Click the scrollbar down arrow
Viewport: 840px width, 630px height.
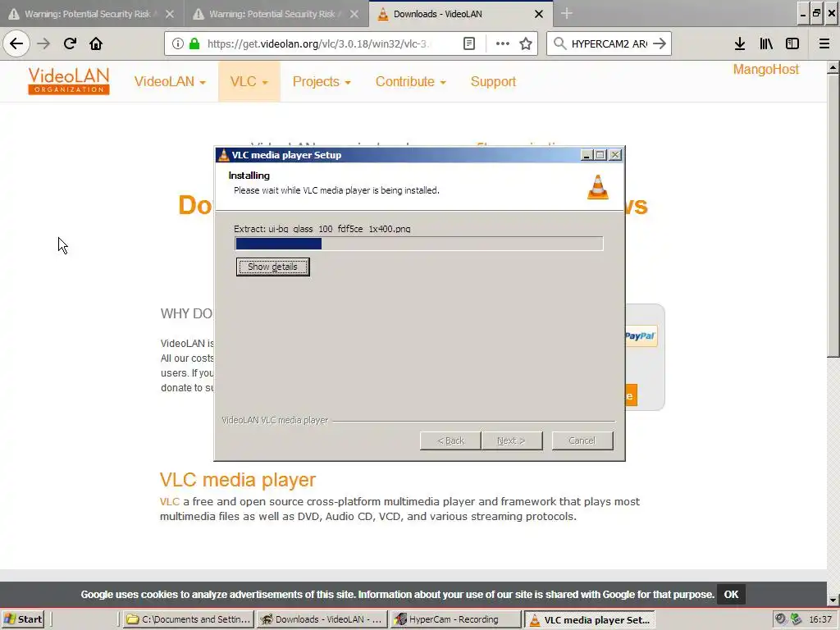click(x=833, y=600)
